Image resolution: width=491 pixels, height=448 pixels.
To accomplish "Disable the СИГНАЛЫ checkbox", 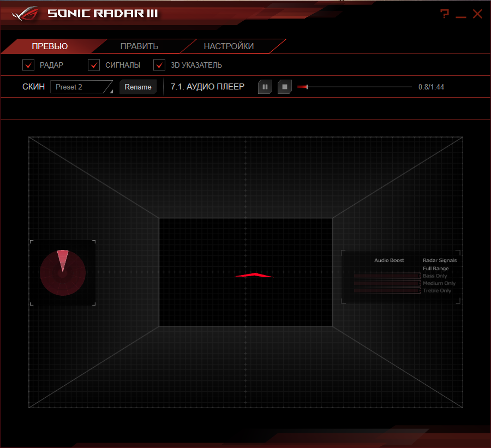I will [x=94, y=65].
